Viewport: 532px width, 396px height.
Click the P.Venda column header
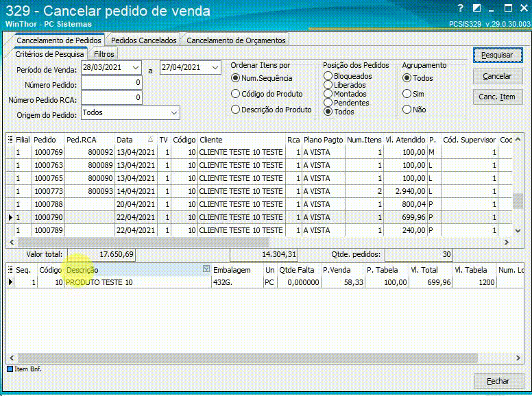(343, 270)
